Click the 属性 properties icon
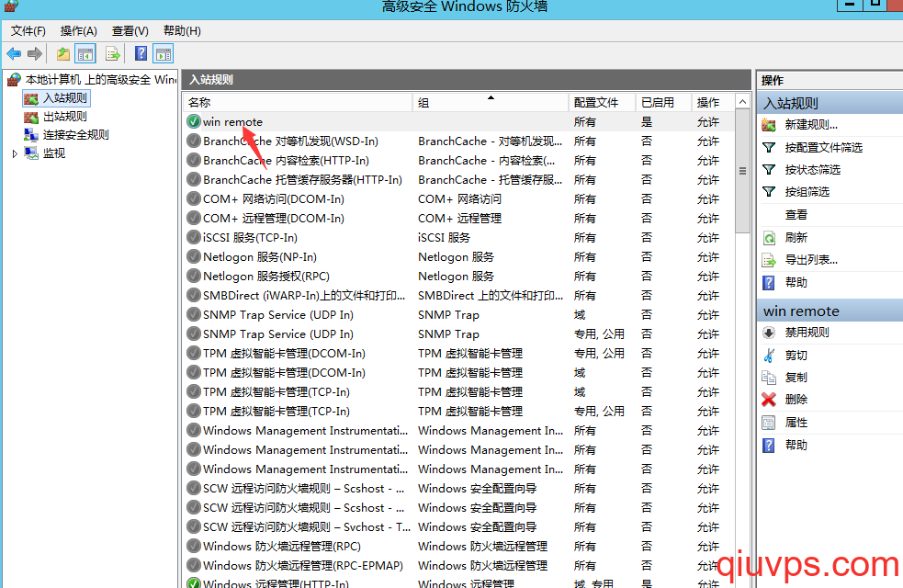903x588 pixels. tap(769, 423)
